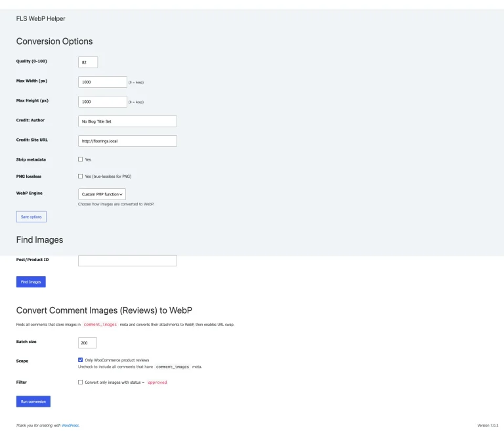
Task: Click the Post/Product ID label
Action: [x=32, y=259]
